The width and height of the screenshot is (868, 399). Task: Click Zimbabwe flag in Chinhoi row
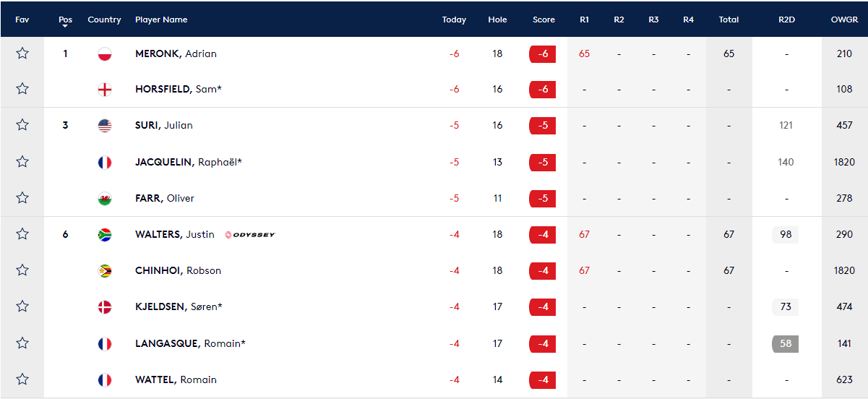tap(105, 270)
